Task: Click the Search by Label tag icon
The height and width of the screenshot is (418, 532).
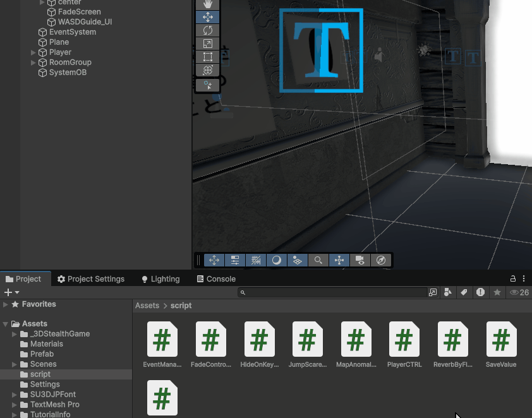Action: (464, 292)
